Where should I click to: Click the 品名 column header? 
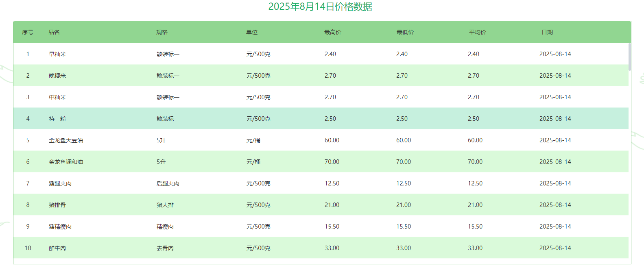click(x=54, y=32)
